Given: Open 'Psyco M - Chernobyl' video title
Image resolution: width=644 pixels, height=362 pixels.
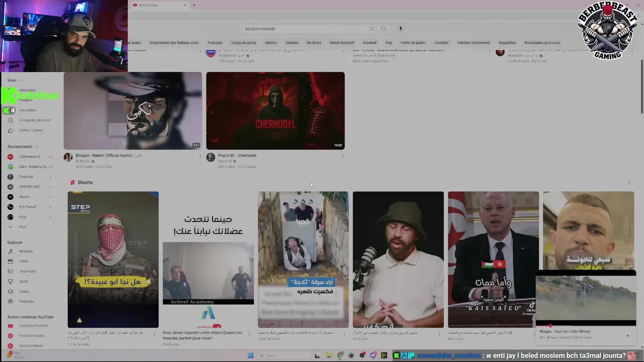Looking at the screenshot, I should (237, 155).
